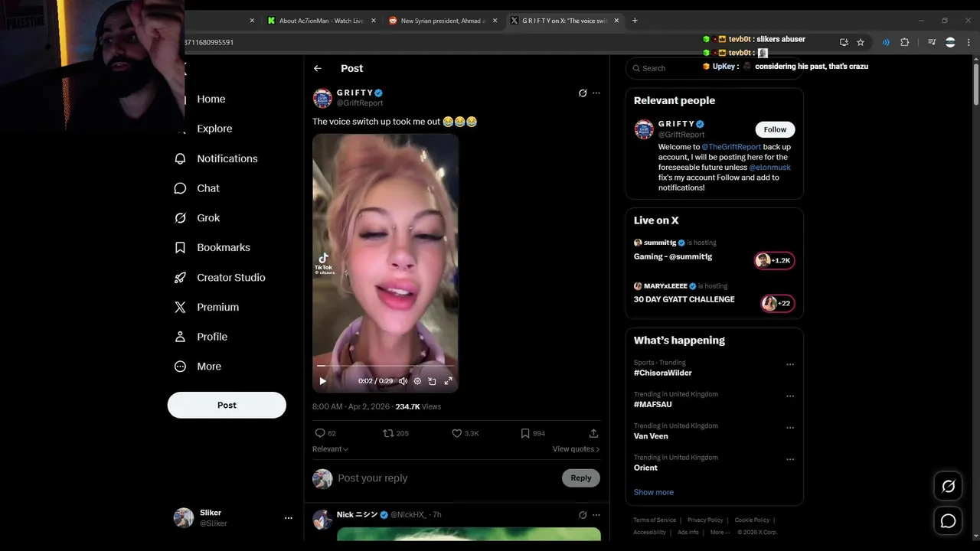Open the #ChisoraWilder trend
The image size is (980, 551).
click(662, 373)
